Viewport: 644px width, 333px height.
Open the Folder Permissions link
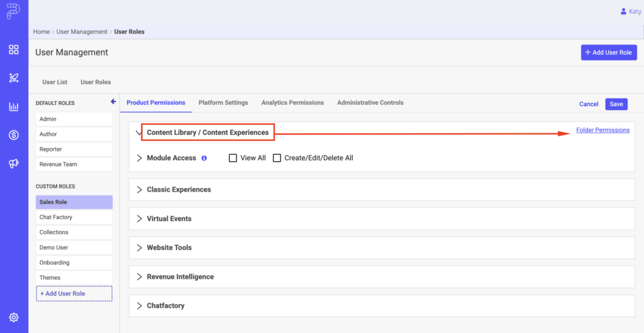pyautogui.click(x=602, y=130)
